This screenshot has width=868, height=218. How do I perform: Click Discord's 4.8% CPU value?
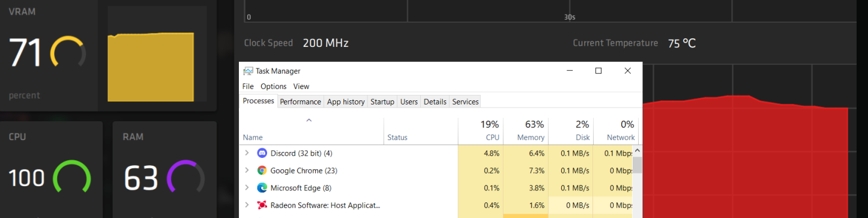pos(491,153)
